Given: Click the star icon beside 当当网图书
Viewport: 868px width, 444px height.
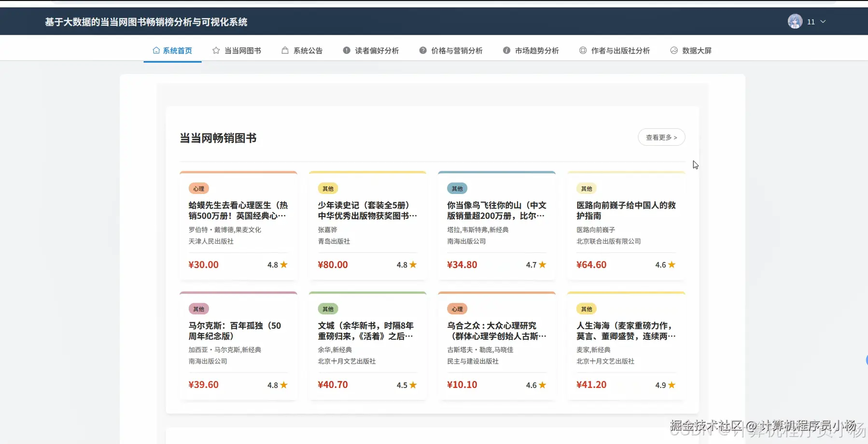Looking at the screenshot, I should coord(216,50).
